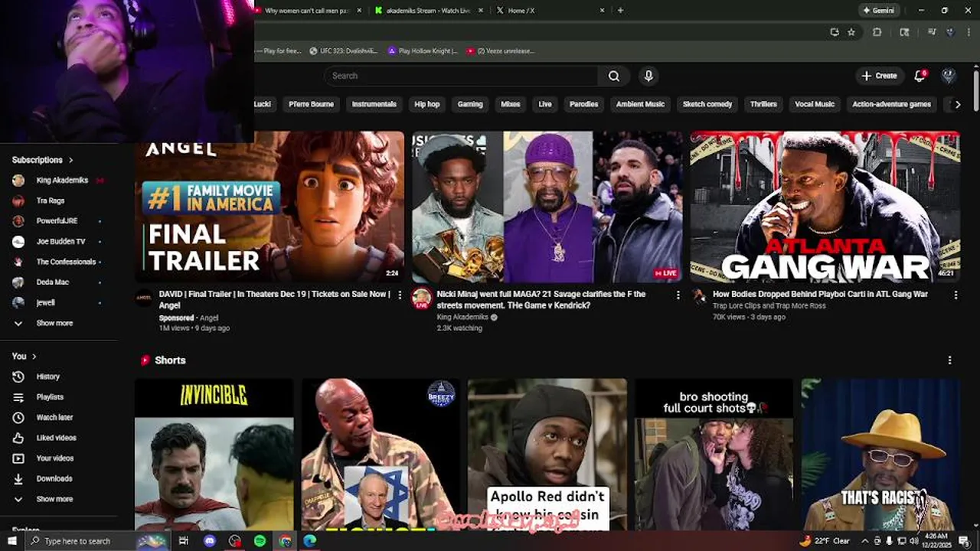Open the account avatar menu

pos(948,75)
